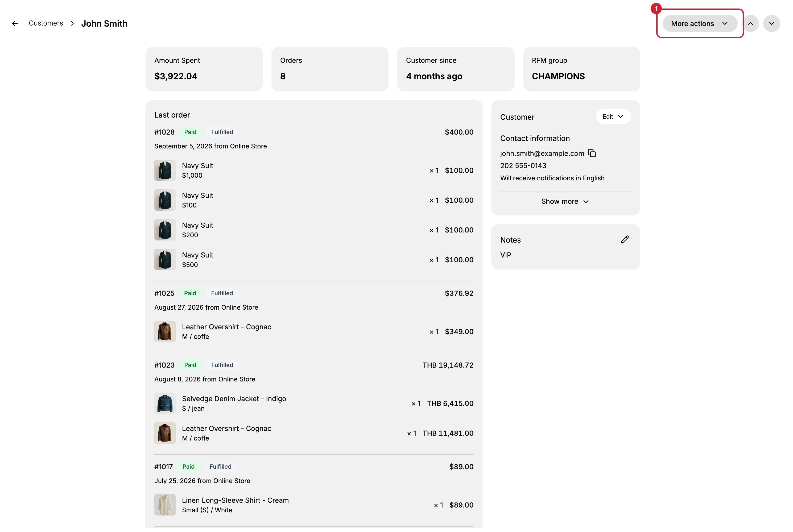Go to previous customer with up chevron
The height and width of the screenshot is (532, 793).
tap(750, 23)
